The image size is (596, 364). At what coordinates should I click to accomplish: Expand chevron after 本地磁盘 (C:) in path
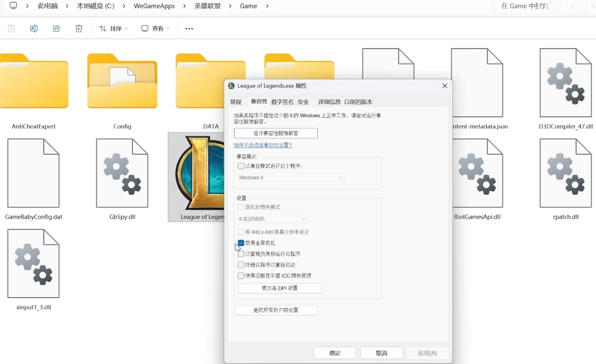[124, 6]
